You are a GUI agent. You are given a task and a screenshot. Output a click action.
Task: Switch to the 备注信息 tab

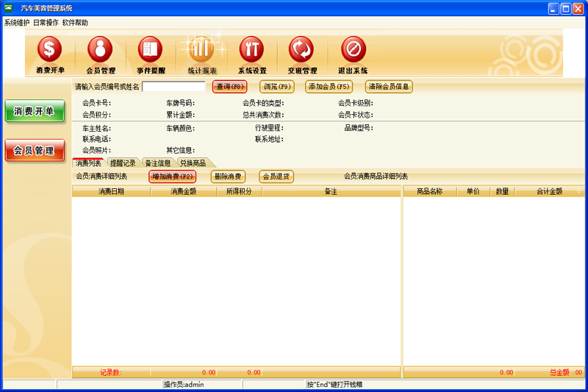[158, 163]
